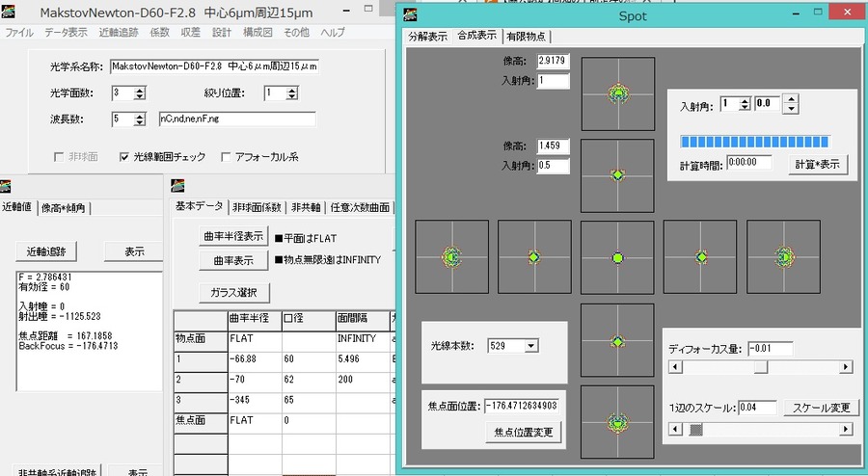Image resolution: width=868 pixels, height=476 pixels.
Task: Click the Spot window app icon
Action: (410, 14)
